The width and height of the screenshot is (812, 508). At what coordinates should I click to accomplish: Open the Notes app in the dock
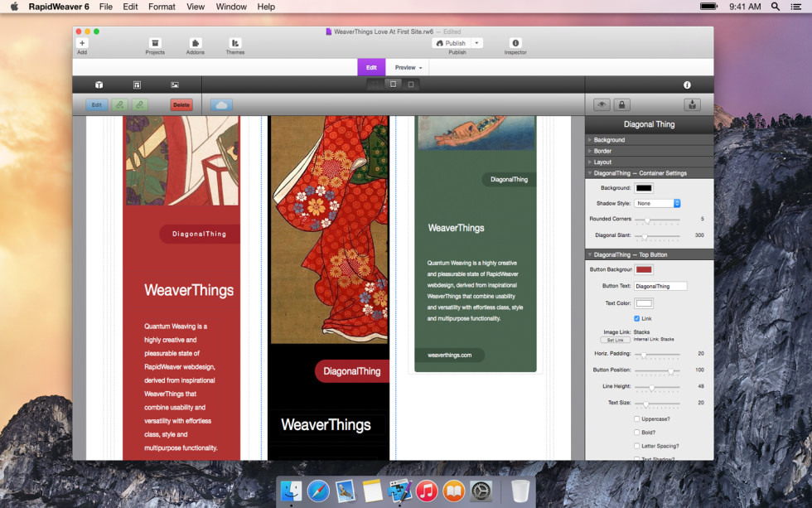coord(372,491)
